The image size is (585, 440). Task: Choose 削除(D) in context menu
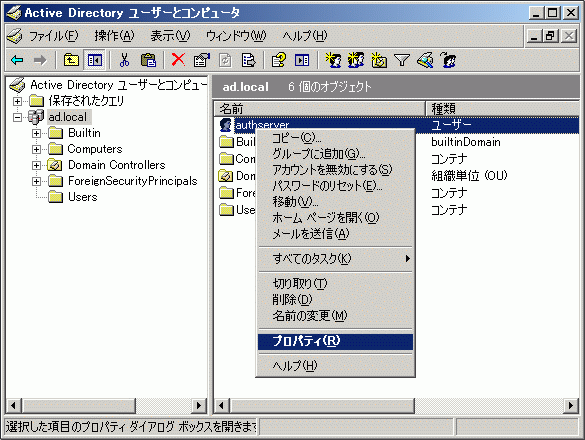[x=335, y=300]
